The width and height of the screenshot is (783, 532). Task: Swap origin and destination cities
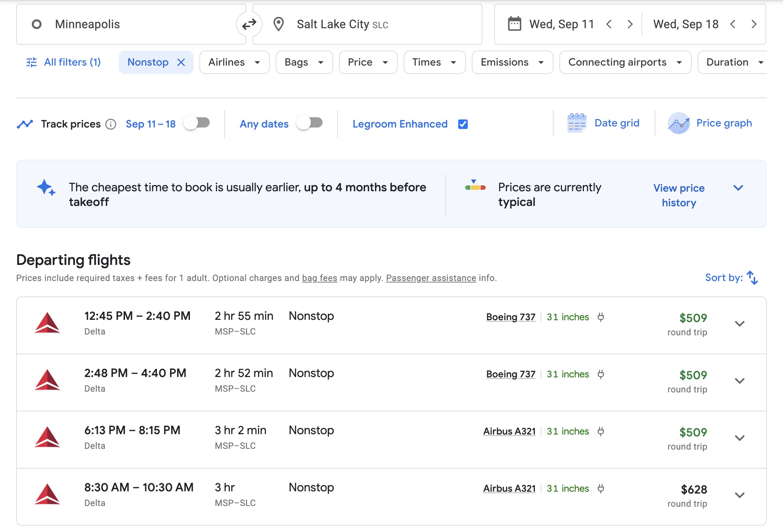(x=249, y=24)
